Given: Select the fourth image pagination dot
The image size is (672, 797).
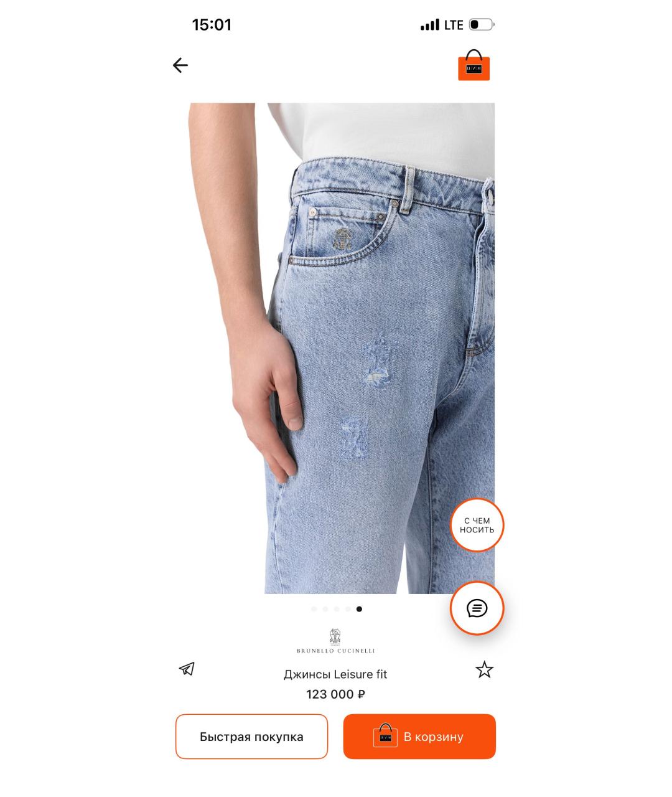Looking at the screenshot, I should 348,609.
